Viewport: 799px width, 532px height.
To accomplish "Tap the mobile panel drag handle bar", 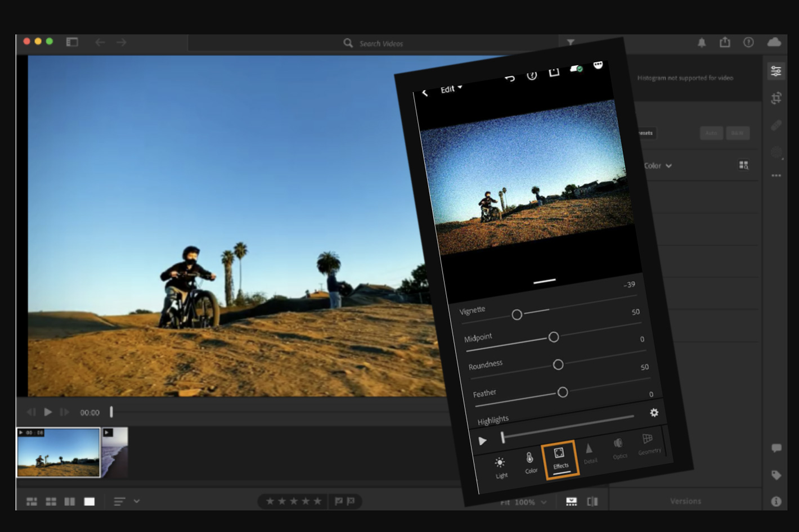I will pos(545,280).
